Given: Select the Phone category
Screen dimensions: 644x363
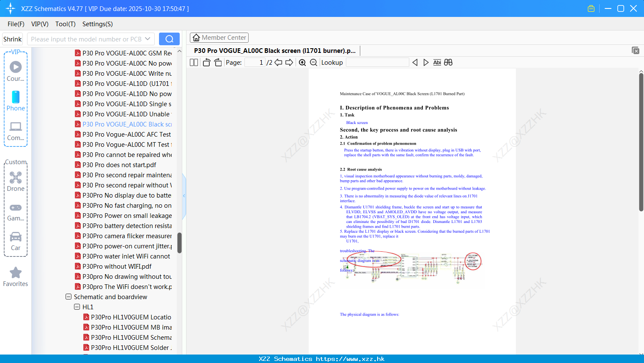Looking at the screenshot, I should coord(16,101).
